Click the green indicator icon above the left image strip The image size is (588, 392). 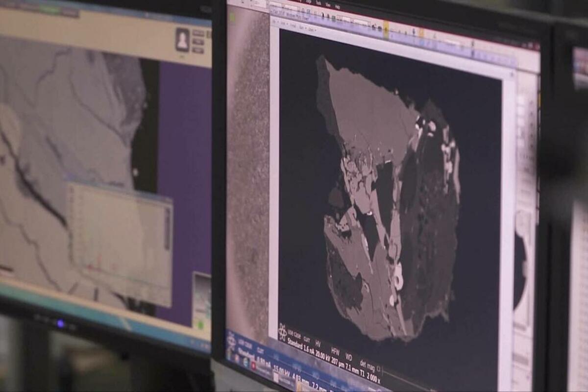pyautogui.click(x=232, y=16)
